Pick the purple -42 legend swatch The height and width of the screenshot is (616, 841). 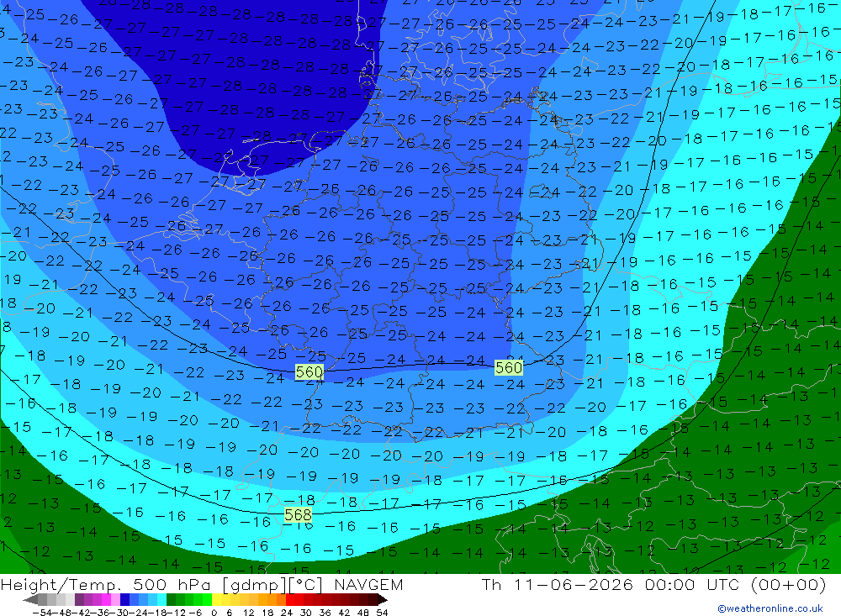click(79, 599)
